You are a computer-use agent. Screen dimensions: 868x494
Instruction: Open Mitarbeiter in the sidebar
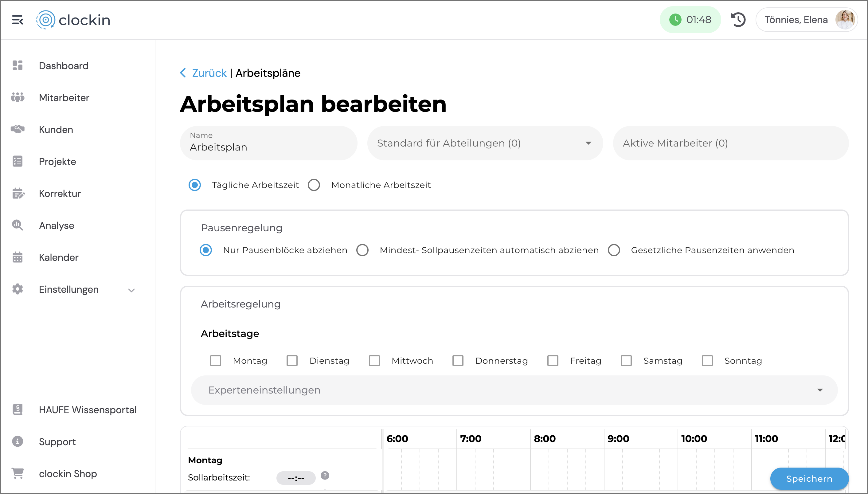tap(64, 97)
